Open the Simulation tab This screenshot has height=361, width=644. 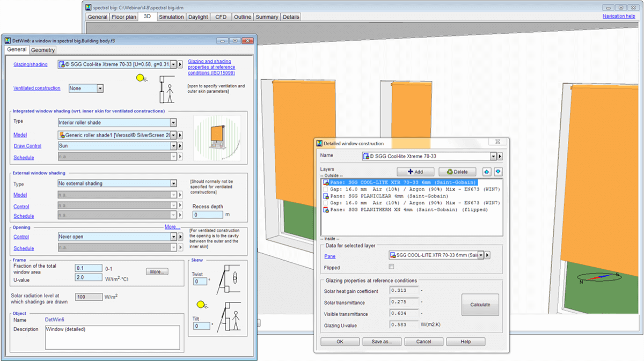coord(171,17)
